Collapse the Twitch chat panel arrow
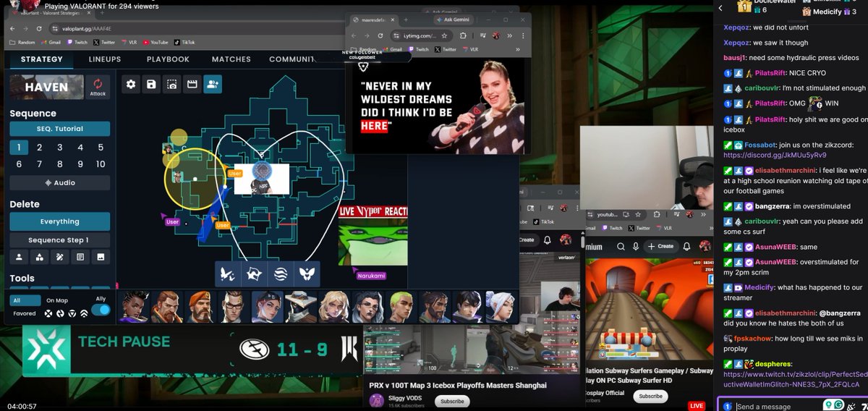868x411 pixels. pos(720,7)
